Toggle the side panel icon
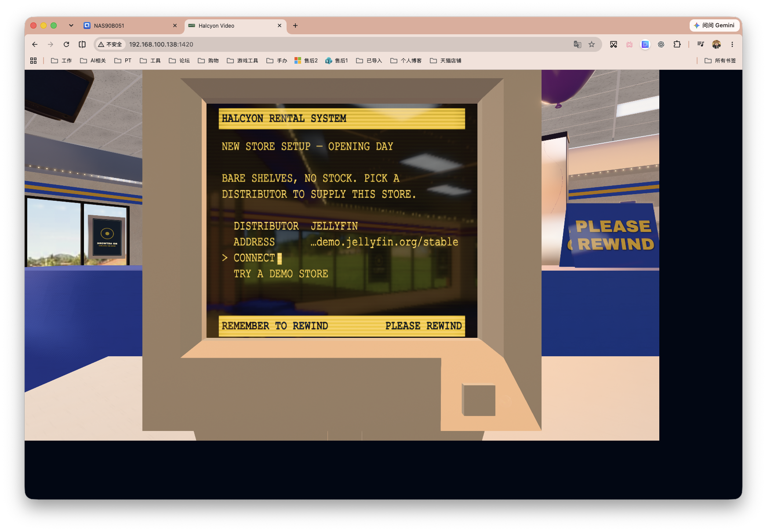The width and height of the screenshot is (767, 532). [x=82, y=44]
